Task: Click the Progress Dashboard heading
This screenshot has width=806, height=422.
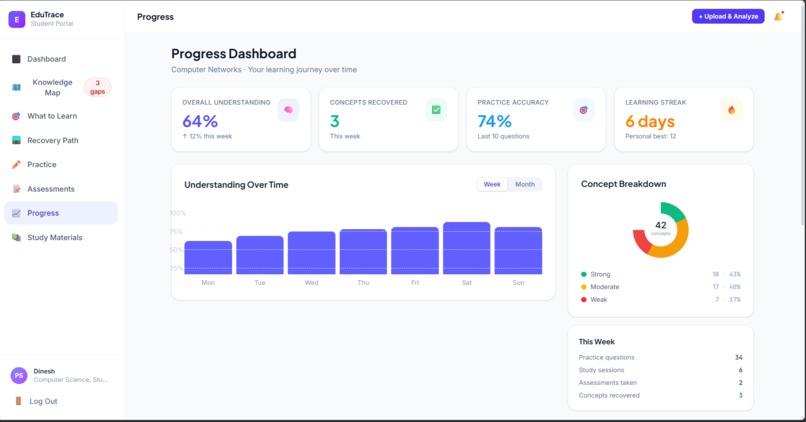Action: (x=234, y=53)
